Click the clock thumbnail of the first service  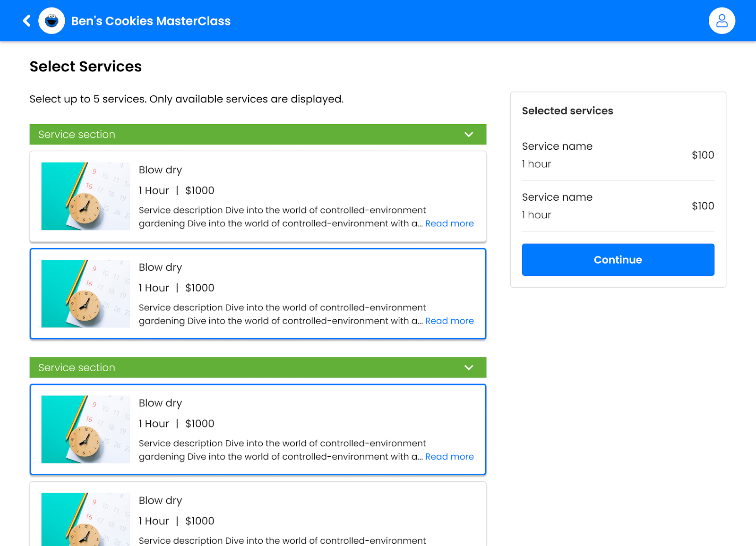point(86,196)
